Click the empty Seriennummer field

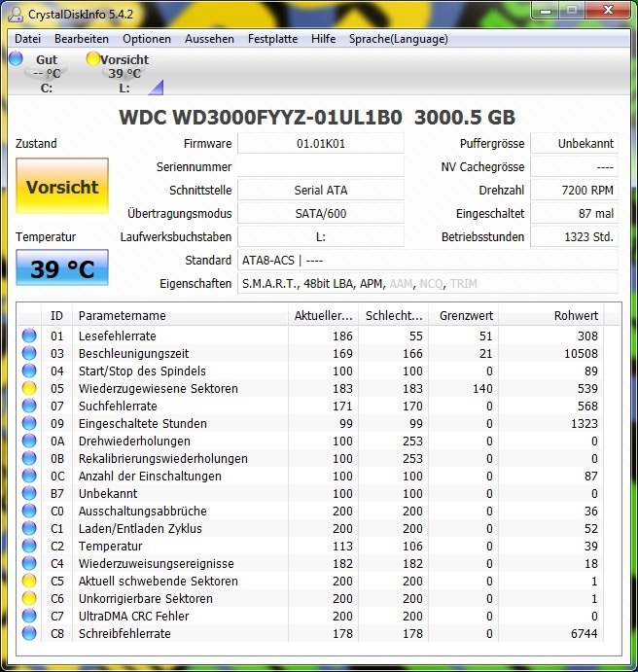tap(321, 166)
